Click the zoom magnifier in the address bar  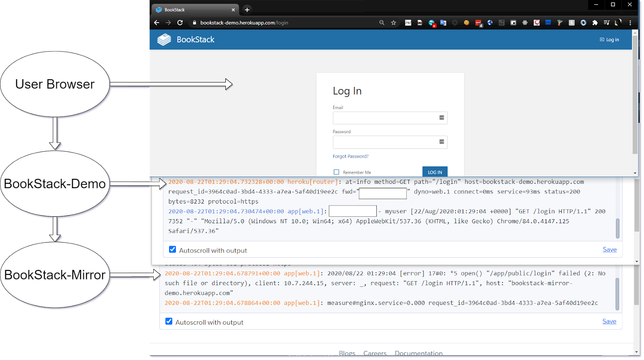382,23
